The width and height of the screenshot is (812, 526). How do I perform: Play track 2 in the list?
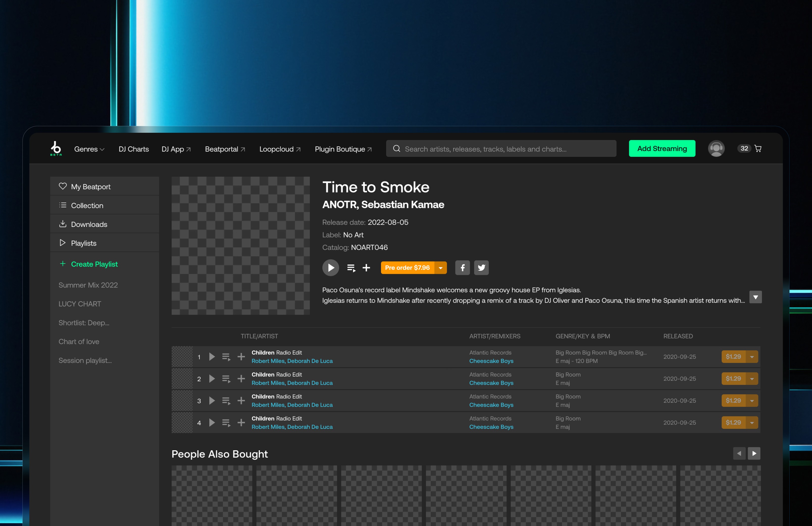coord(212,379)
